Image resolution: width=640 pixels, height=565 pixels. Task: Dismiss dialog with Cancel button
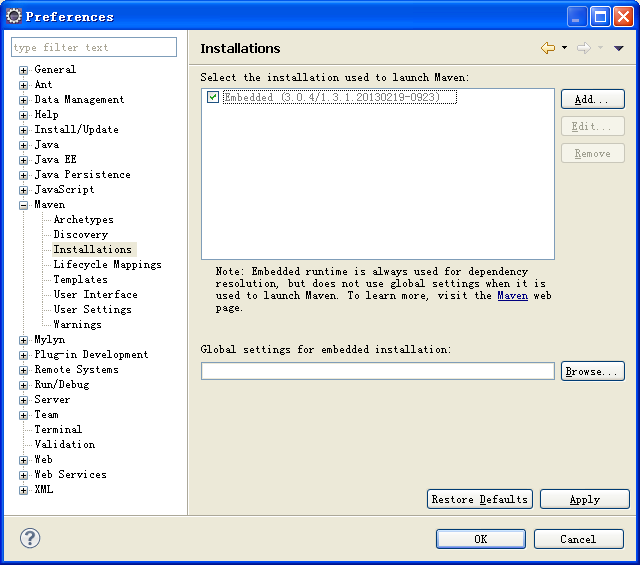coord(578,539)
